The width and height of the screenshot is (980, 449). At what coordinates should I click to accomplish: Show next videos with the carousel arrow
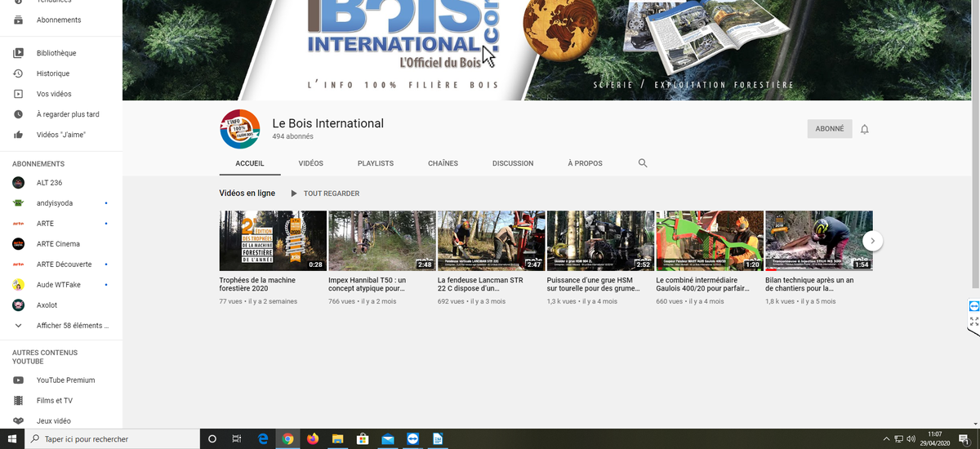[873, 241]
